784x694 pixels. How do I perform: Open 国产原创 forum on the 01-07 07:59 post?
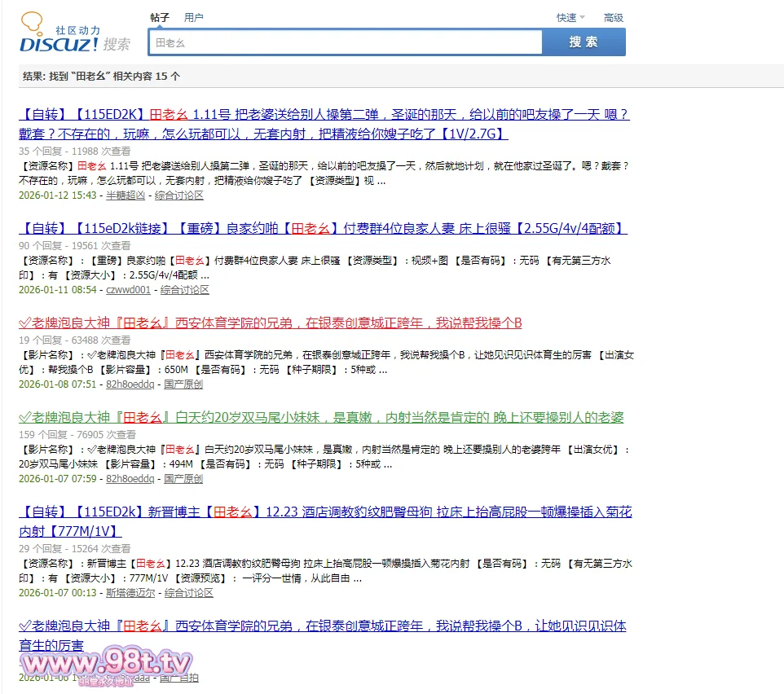click(x=183, y=479)
